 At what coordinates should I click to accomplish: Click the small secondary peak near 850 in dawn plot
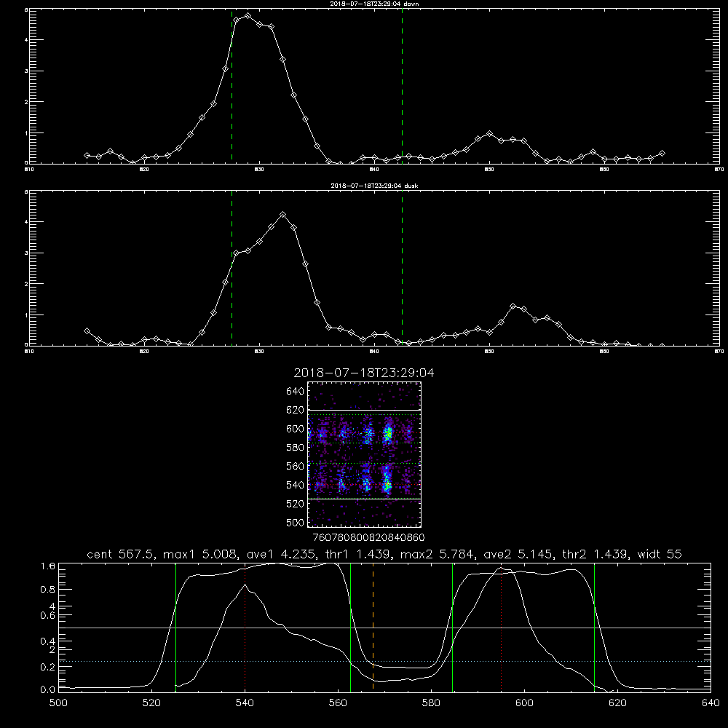pos(489,133)
